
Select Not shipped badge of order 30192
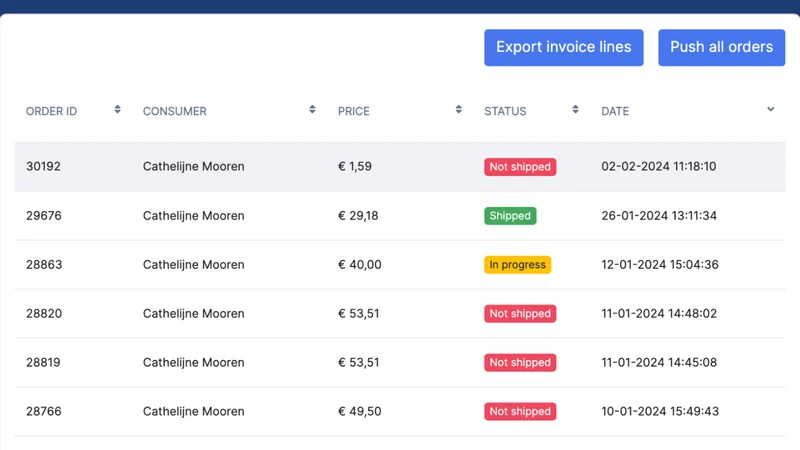click(x=520, y=167)
